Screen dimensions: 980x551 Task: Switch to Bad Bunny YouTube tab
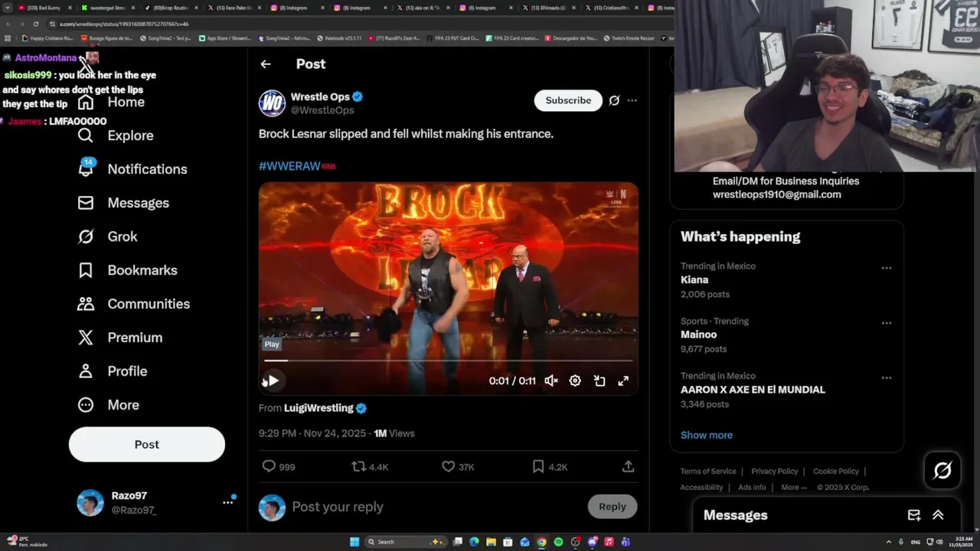click(x=44, y=8)
